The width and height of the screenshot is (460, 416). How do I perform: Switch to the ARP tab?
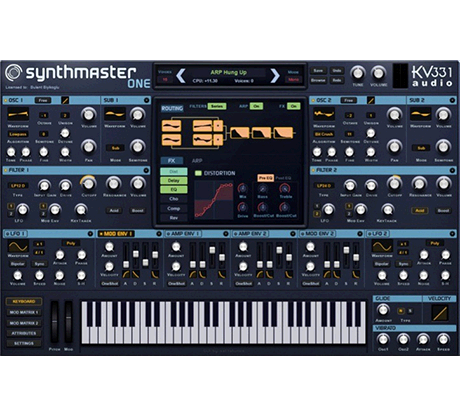coord(197,161)
